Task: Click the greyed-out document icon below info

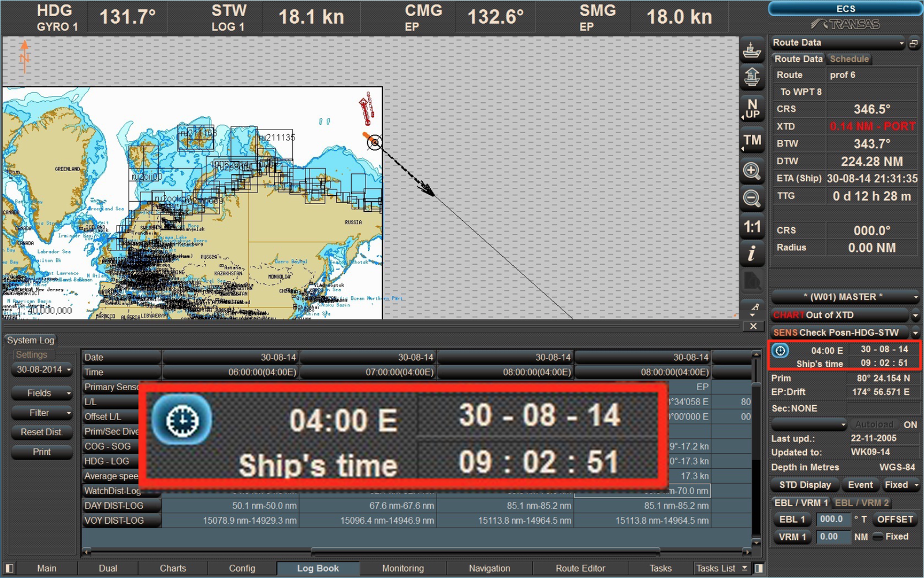Action: click(x=751, y=281)
